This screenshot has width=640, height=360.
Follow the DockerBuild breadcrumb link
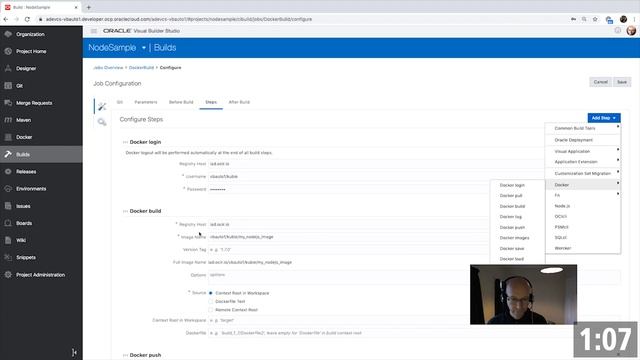click(141, 68)
